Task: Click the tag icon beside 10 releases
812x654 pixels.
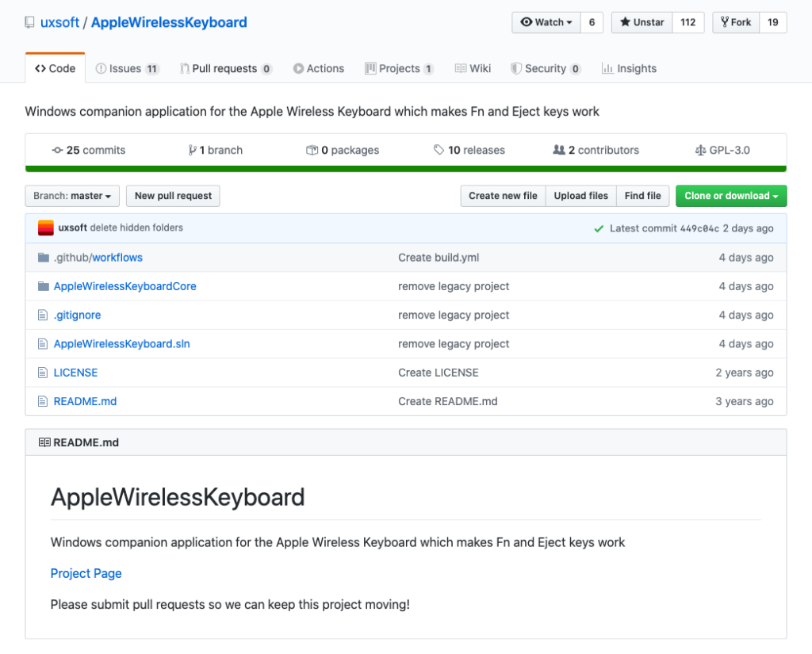Action: tap(439, 150)
